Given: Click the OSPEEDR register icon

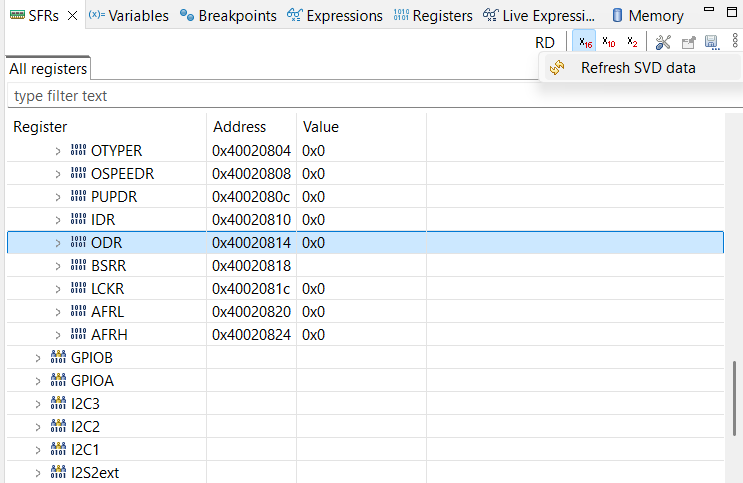Looking at the screenshot, I should 78,173.
